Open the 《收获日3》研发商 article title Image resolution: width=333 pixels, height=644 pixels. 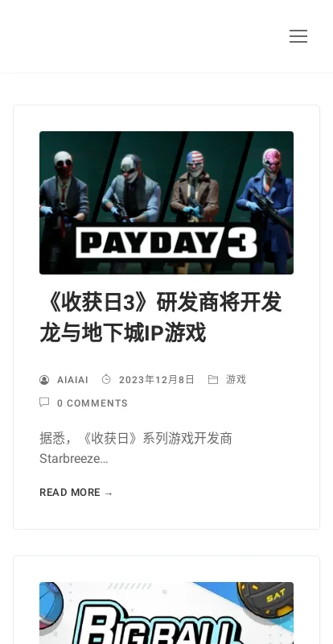pos(161,317)
